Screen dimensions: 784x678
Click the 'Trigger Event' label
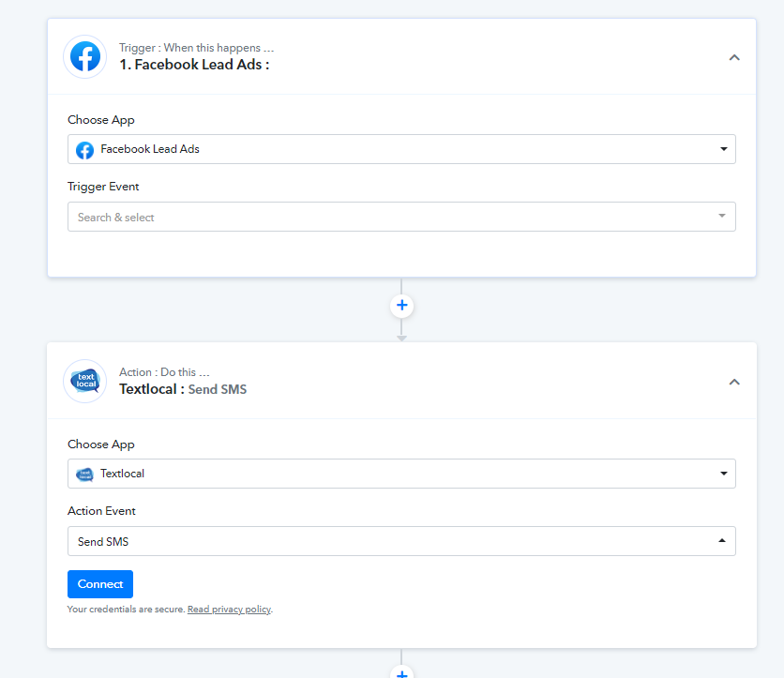tap(103, 187)
